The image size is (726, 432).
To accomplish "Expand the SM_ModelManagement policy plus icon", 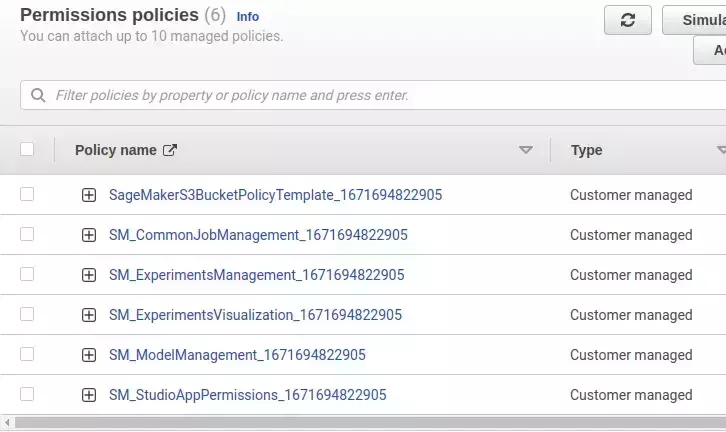I will coord(89,355).
